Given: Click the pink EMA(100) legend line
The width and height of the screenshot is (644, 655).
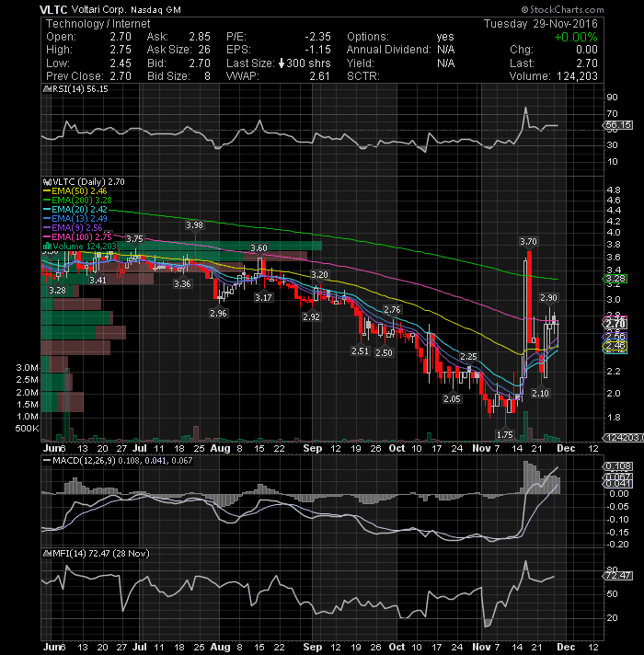Looking at the screenshot, I should pos(47,236).
